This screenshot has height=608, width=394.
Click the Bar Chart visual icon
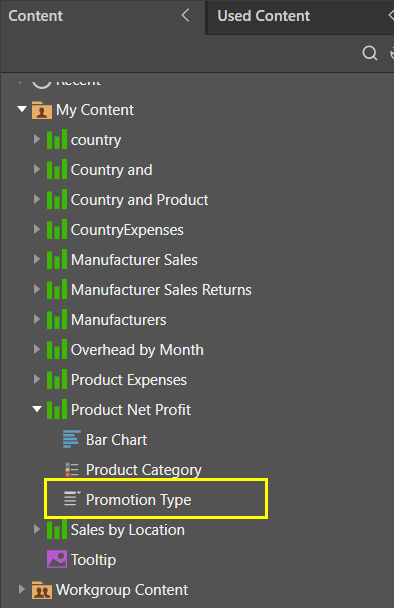click(x=72, y=439)
